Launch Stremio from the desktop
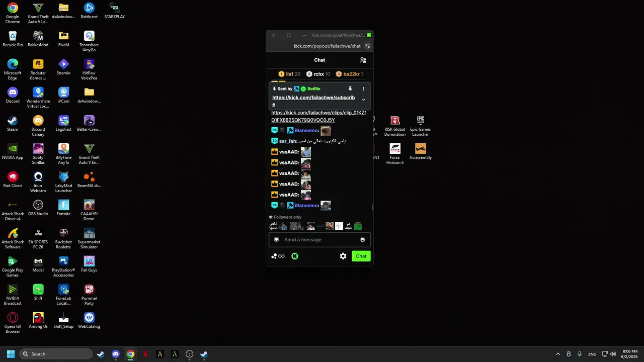 pos(63,67)
